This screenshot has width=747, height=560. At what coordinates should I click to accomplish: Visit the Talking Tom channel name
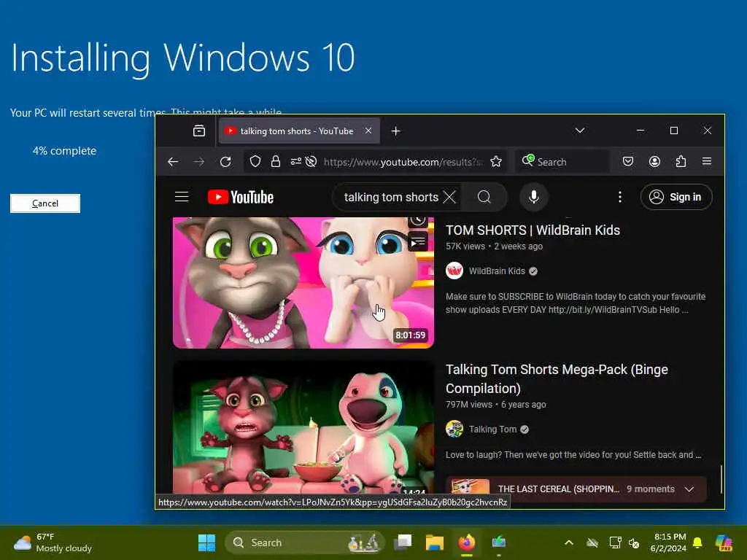492,429
